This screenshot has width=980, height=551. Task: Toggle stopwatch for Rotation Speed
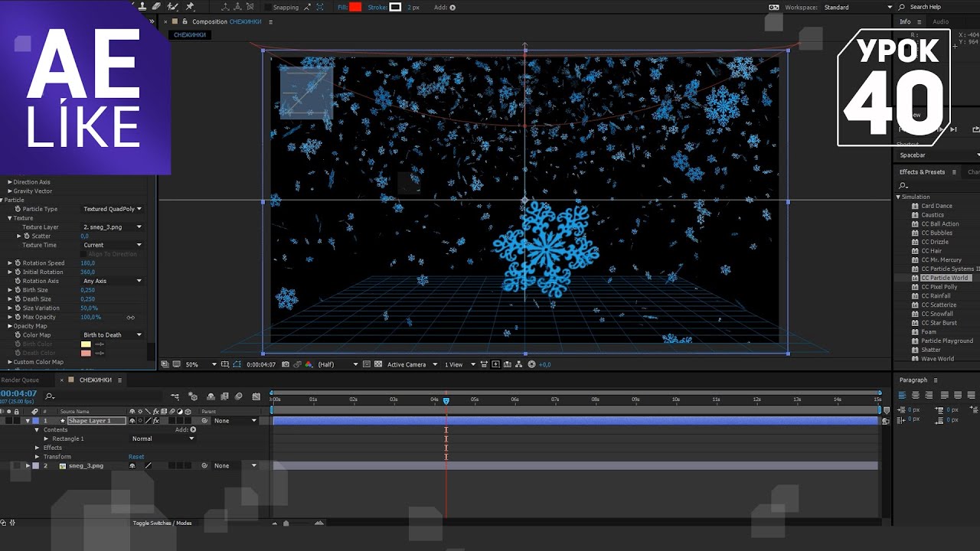coord(18,262)
